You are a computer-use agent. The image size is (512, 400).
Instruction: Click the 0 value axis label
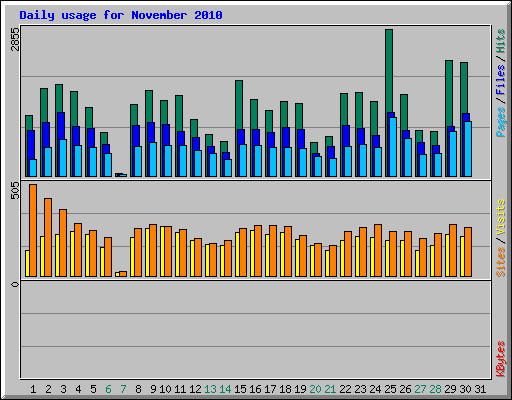[x=15, y=284]
